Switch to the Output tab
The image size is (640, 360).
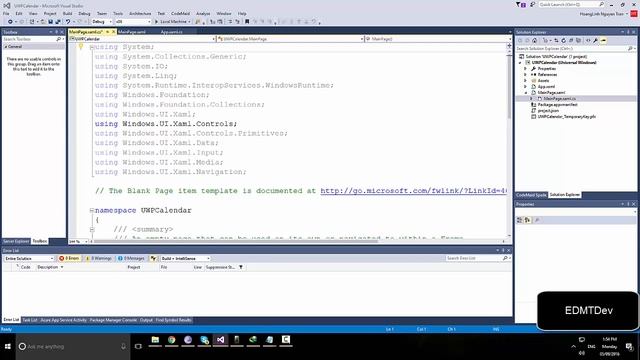[x=146, y=320]
